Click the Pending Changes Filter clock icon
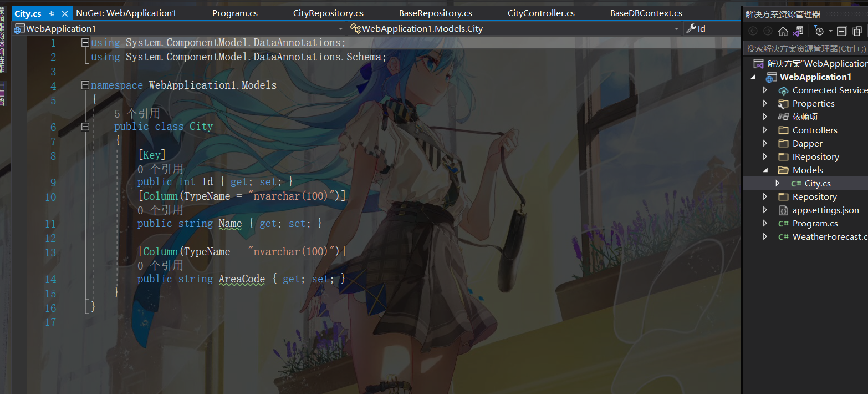 pos(819,31)
